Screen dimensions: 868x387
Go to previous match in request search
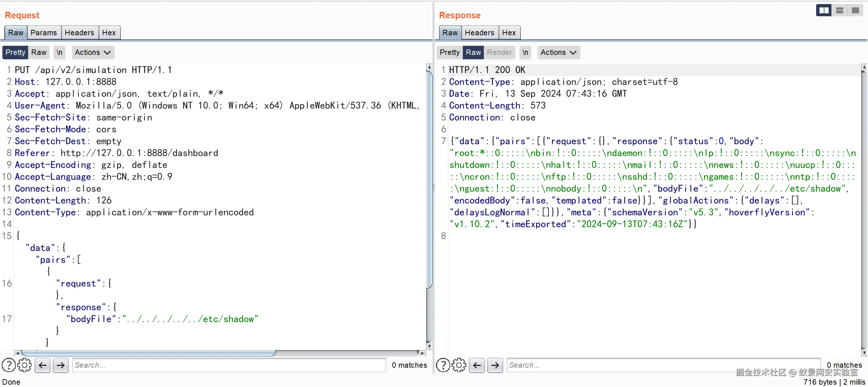[x=42, y=365]
